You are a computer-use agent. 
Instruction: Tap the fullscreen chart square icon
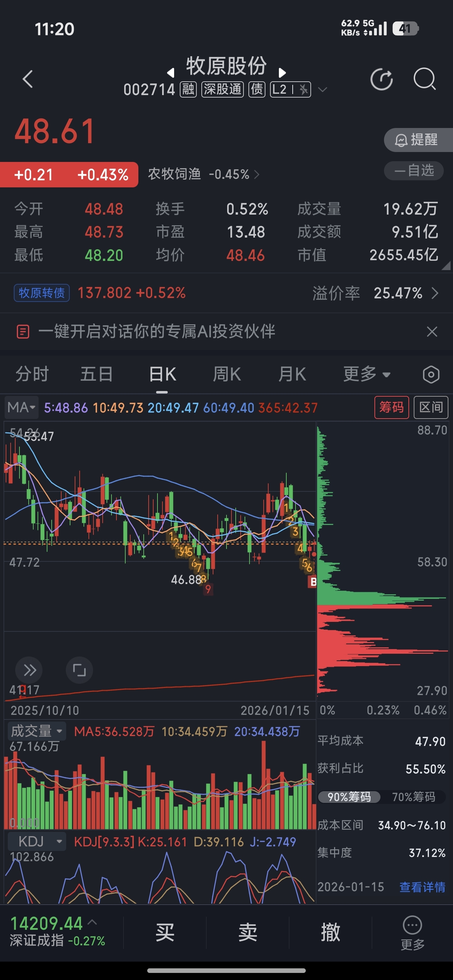[x=79, y=670]
